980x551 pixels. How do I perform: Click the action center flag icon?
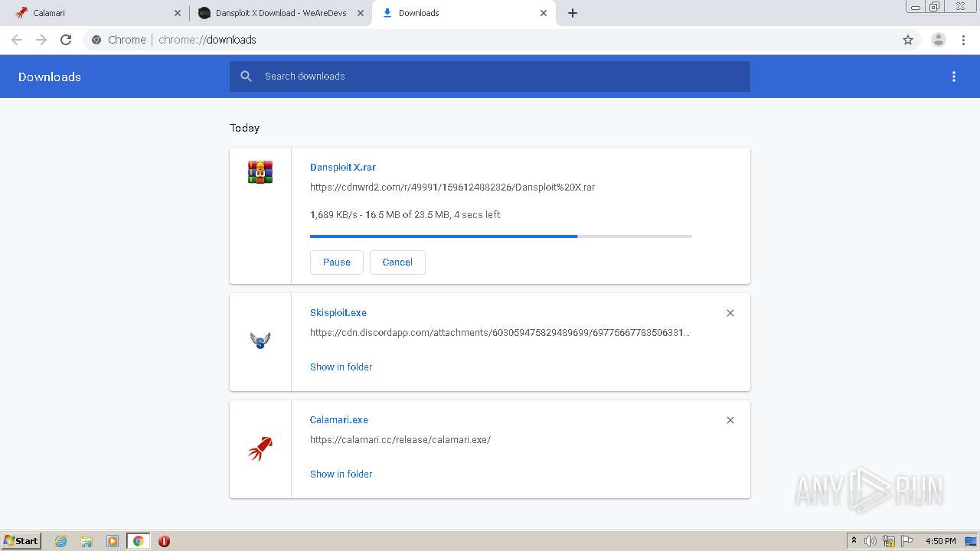point(907,541)
